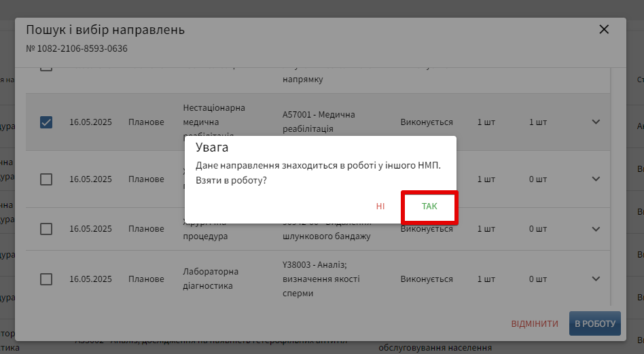The width and height of the screenshot is (644, 354).
Task: Click Виконується status in Лабораторна діагностика row
Action: click(x=427, y=279)
